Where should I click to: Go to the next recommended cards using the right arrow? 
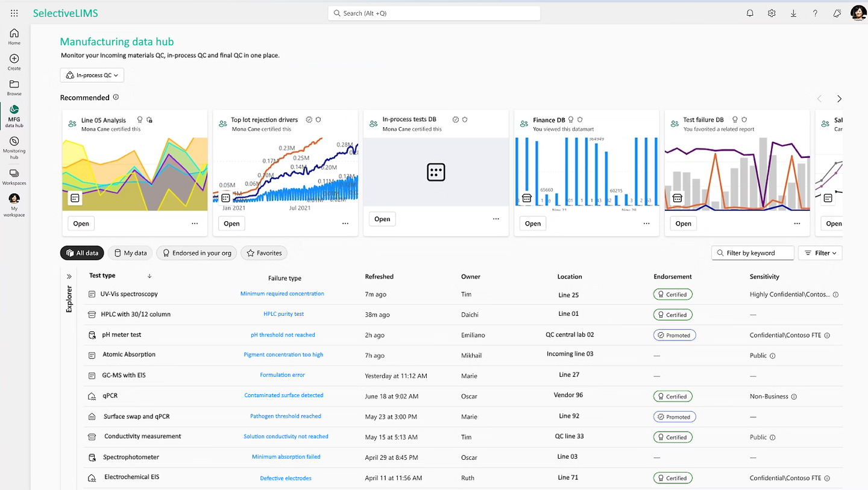839,99
